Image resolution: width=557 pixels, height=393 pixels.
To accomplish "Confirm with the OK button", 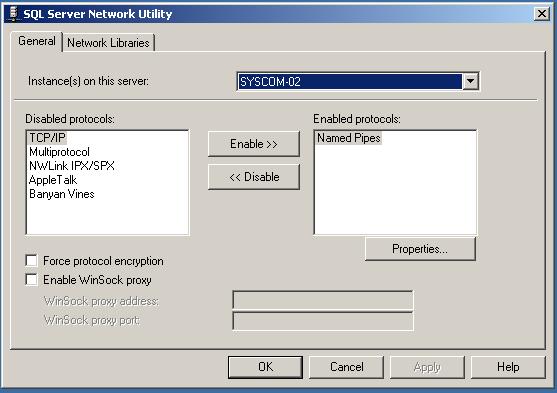I will 265,367.
